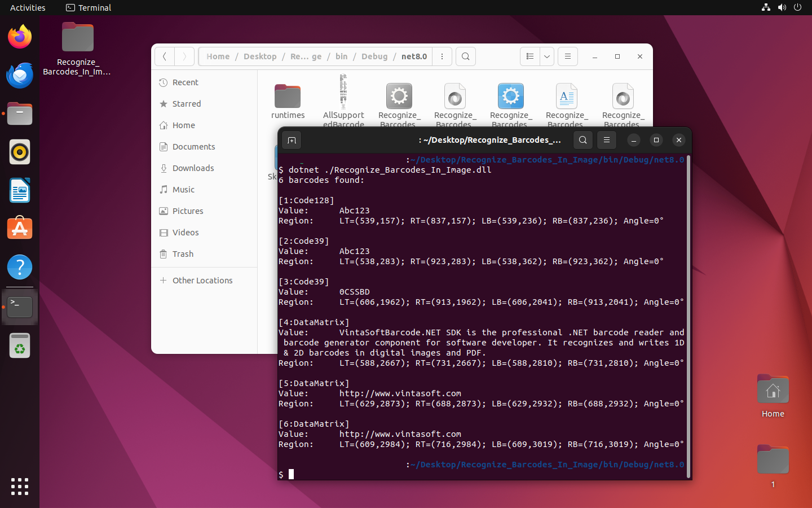812x508 pixels.
Task: Click the file manager search icon
Action: coord(465,56)
